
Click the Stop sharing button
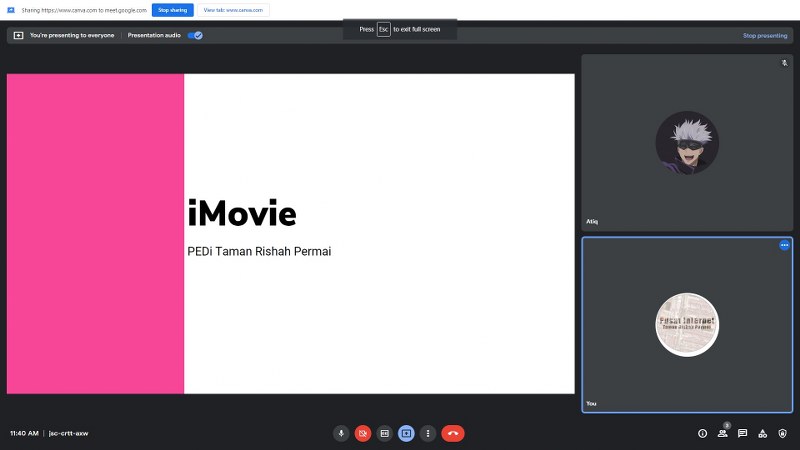[x=172, y=10]
